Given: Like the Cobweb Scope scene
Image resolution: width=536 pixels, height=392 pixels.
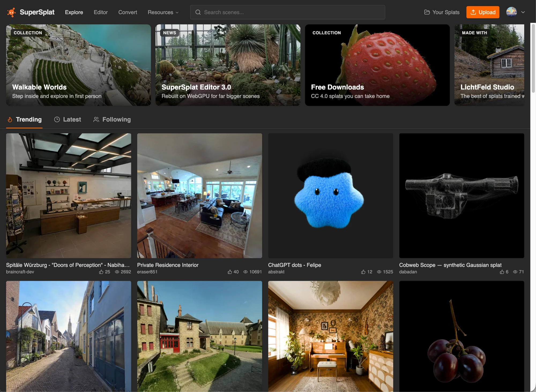Looking at the screenshot, I should coord(502,272).
